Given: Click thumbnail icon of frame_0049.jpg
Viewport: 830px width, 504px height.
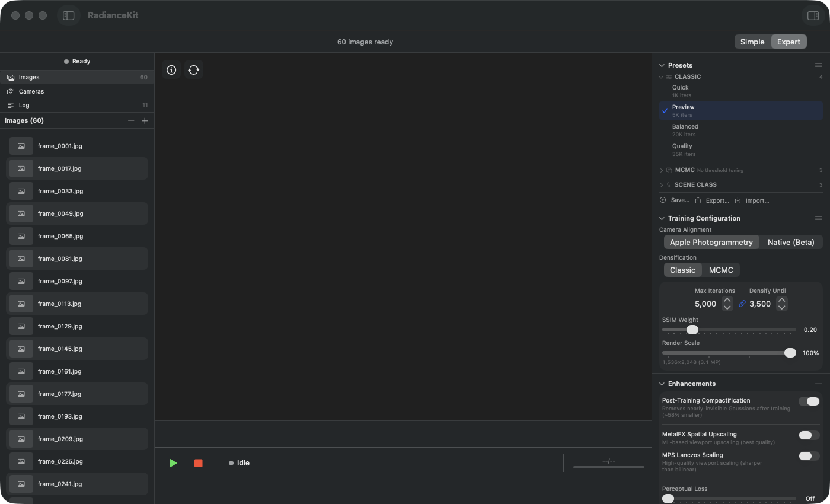Looking at the screenshot, I should pos(21,213).
